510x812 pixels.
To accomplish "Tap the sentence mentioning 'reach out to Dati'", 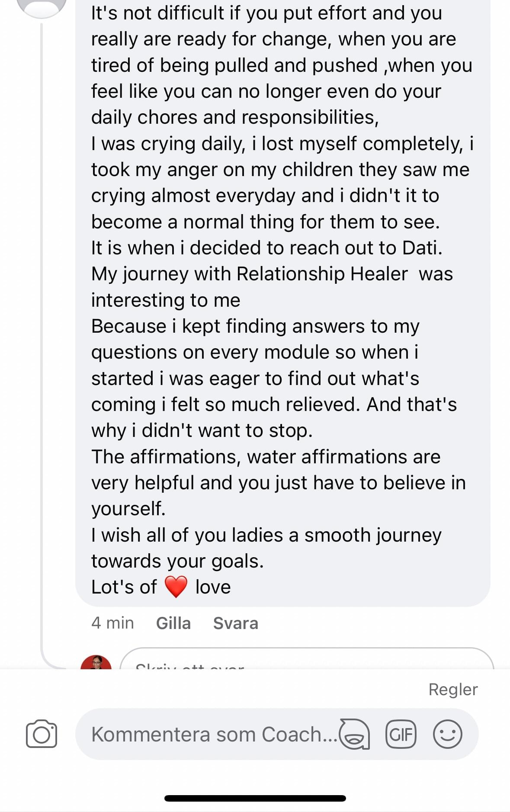I will pyautogui.click(x=267, y=248).
